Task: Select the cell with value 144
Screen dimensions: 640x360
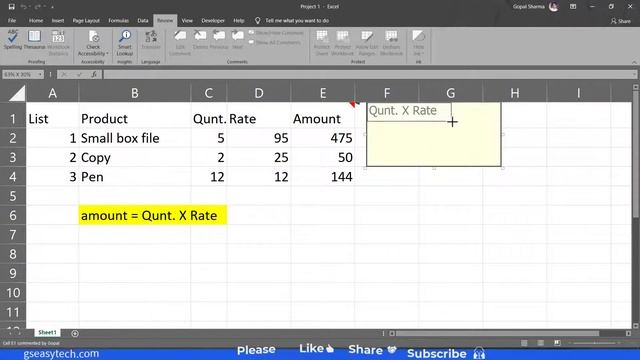Action: tap(323, 177)
